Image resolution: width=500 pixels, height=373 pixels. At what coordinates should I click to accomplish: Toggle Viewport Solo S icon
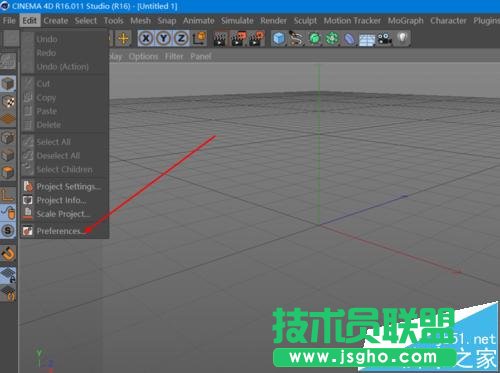[8, 231]
